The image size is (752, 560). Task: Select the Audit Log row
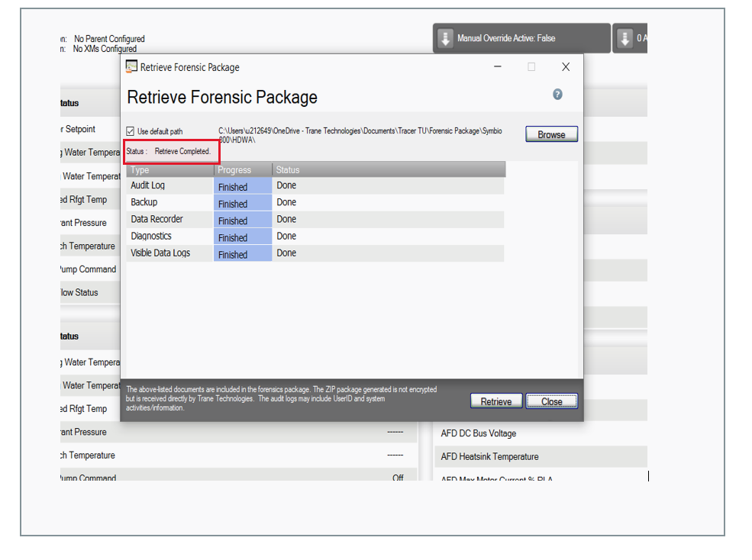[315, 185]
